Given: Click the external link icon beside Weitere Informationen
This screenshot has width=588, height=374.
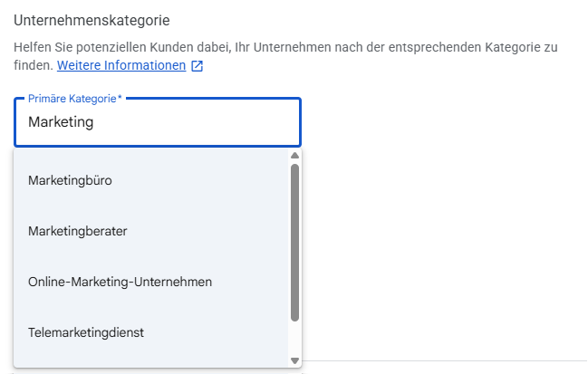Looking at the screenshot, I should [x=198, y=66].
